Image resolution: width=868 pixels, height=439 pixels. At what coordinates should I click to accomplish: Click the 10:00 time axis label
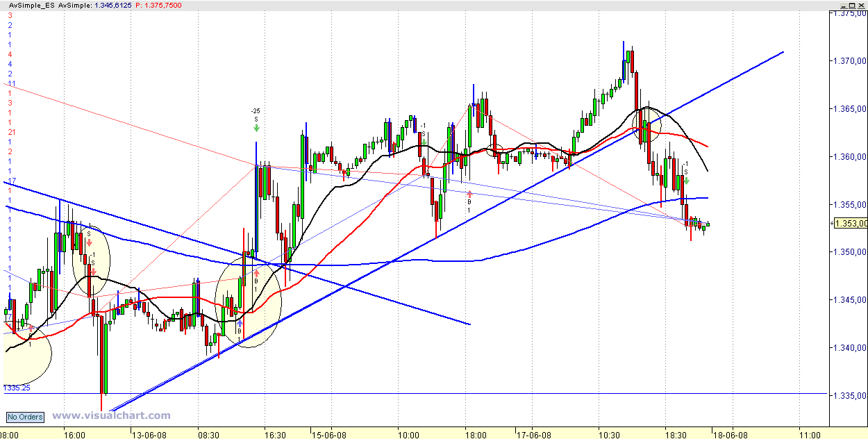408,434
